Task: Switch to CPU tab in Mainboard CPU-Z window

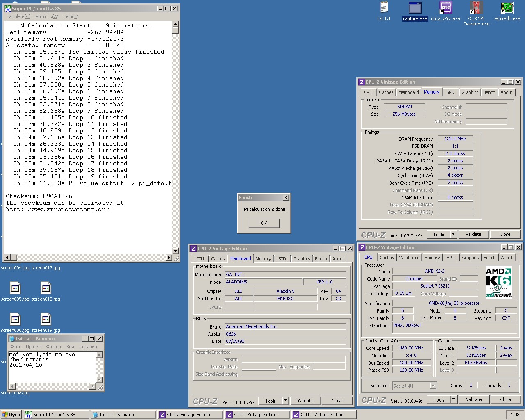Action: [x=200, y=259]
